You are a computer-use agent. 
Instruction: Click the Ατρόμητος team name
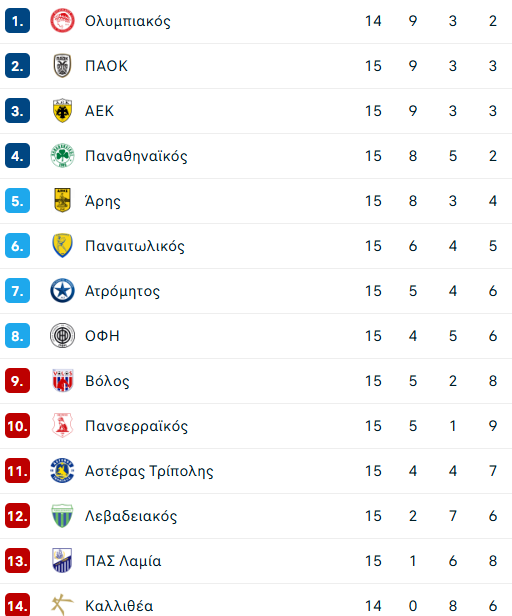[x=123, y=291]
